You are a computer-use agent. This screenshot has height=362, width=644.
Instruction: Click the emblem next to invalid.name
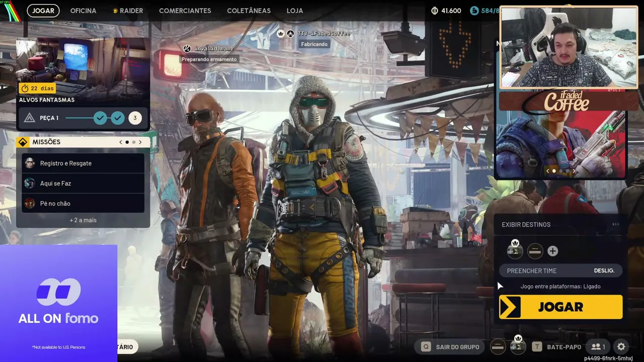pyautogui.click(x=187, y=49)
